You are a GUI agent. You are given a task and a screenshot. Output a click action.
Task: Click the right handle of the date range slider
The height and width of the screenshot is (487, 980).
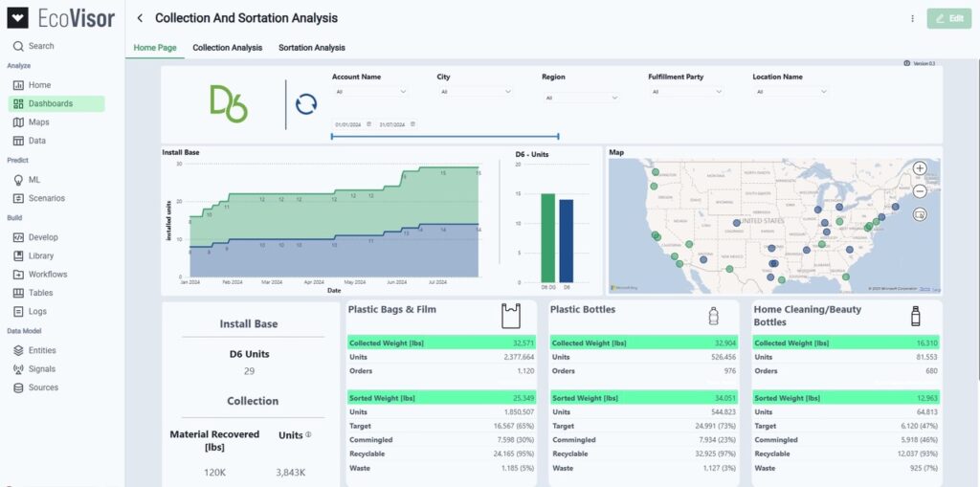pyautogui.click(x=558, y=137)
